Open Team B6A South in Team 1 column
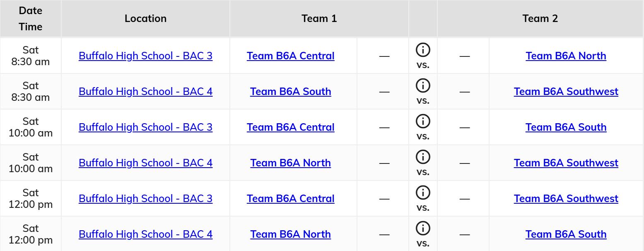Viewport: 644px width, 251px height. click(x=291, y=91)
